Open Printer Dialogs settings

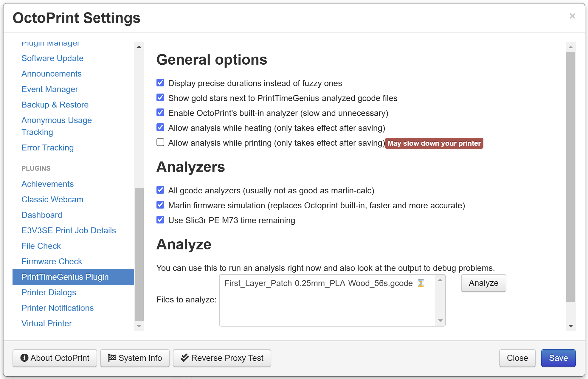49,292
